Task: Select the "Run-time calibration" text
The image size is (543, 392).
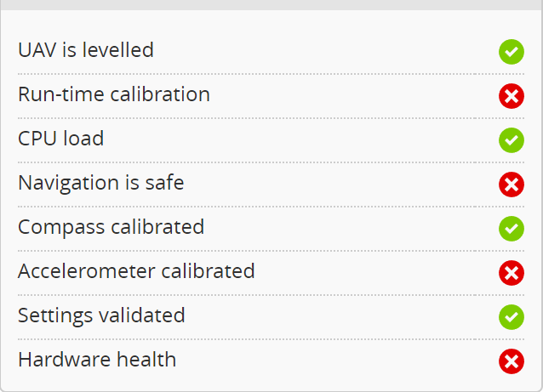Action: [114, 94]
